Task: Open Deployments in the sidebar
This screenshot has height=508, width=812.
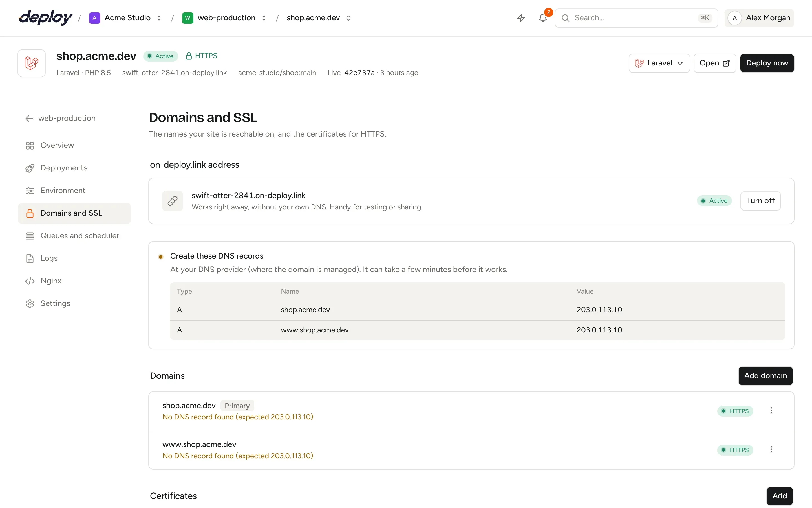Action: click(74, 168)
